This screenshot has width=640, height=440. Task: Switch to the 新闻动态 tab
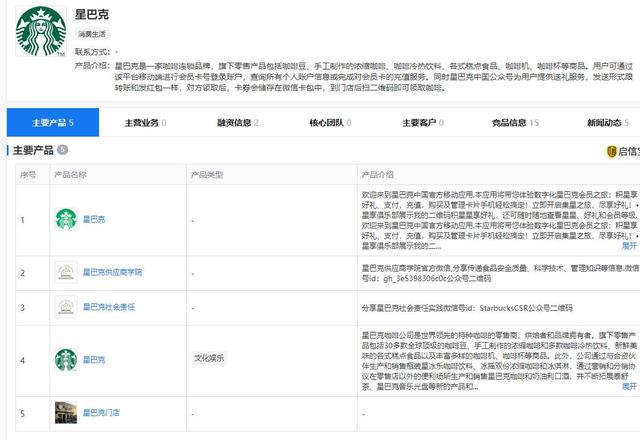click(x=607, y=122)
